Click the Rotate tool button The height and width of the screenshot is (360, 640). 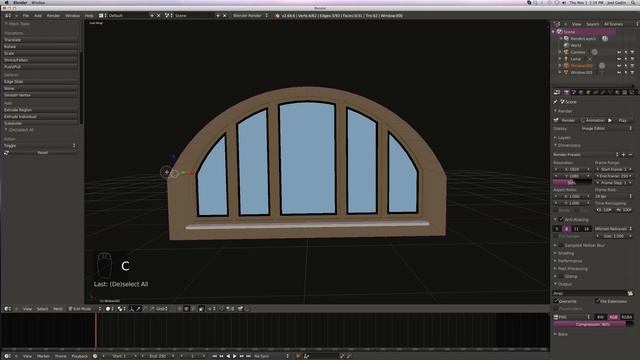(40, 47)
